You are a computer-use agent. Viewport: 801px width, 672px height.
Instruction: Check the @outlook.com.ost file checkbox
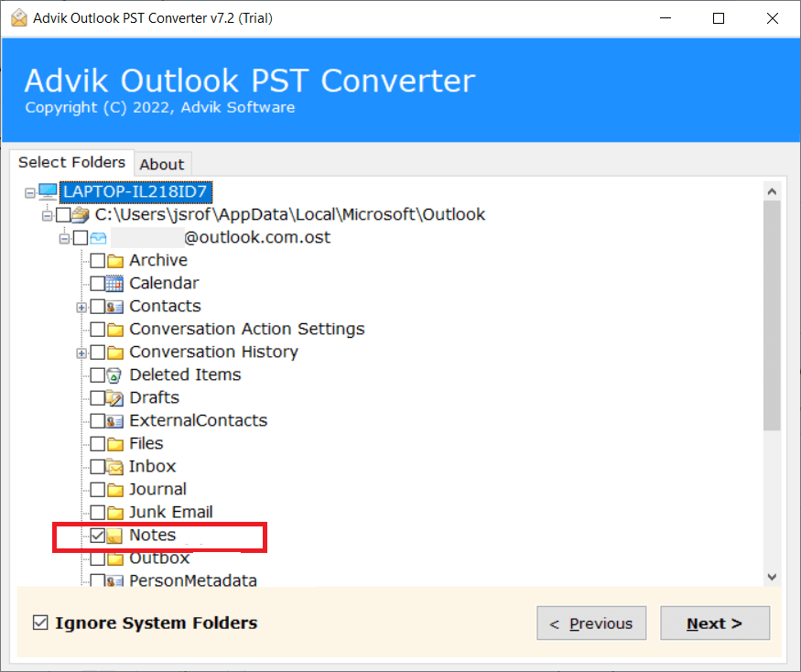point(81,238)
